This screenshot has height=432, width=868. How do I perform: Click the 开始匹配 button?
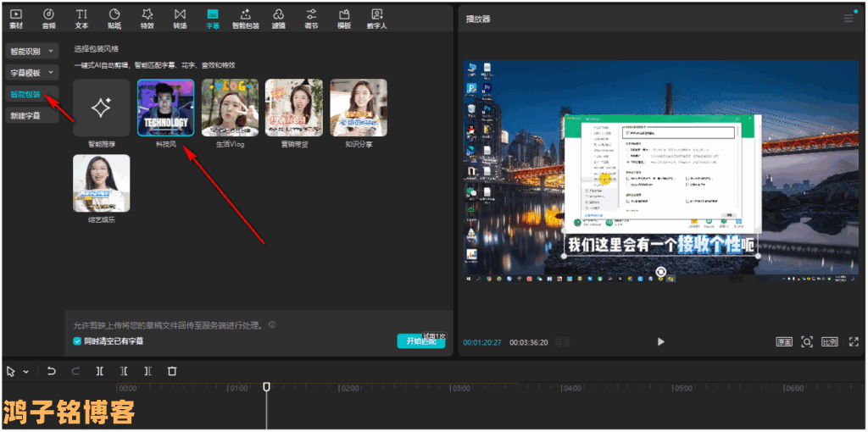(420, 341)
